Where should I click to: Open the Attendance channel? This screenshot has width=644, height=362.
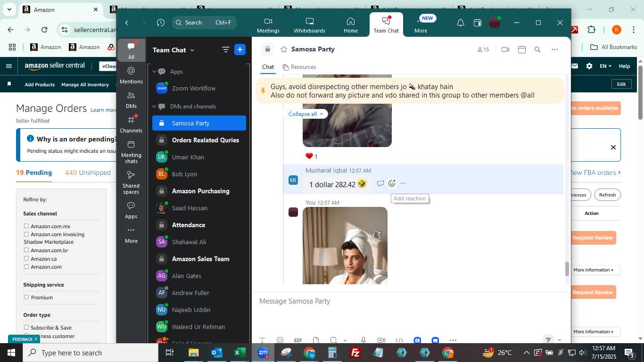199,225
